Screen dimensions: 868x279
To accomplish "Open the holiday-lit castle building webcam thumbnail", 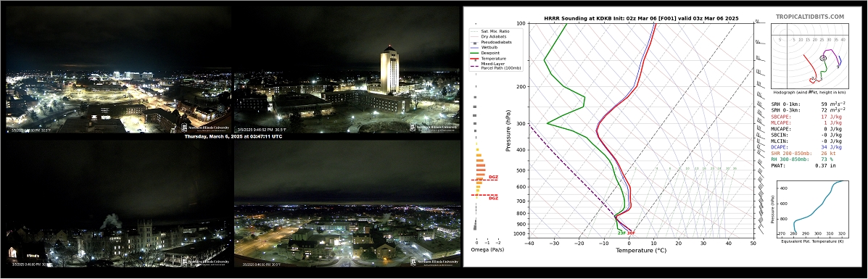I will coord(118,204).
